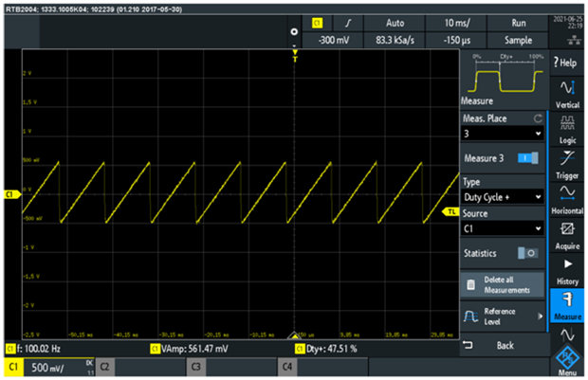
Task: Click the network connection status icon
Action: pyautogui.click(x=574, y=40)
